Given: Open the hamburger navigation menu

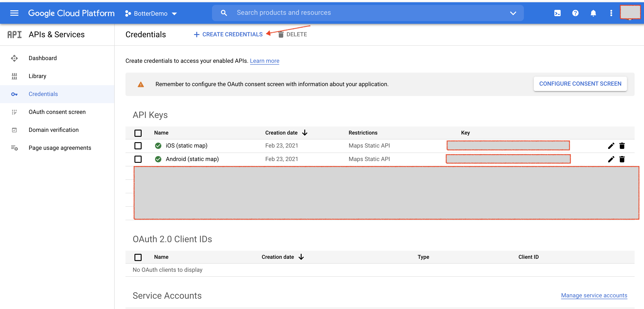Looking at the screenshot, I should (14, 13).
